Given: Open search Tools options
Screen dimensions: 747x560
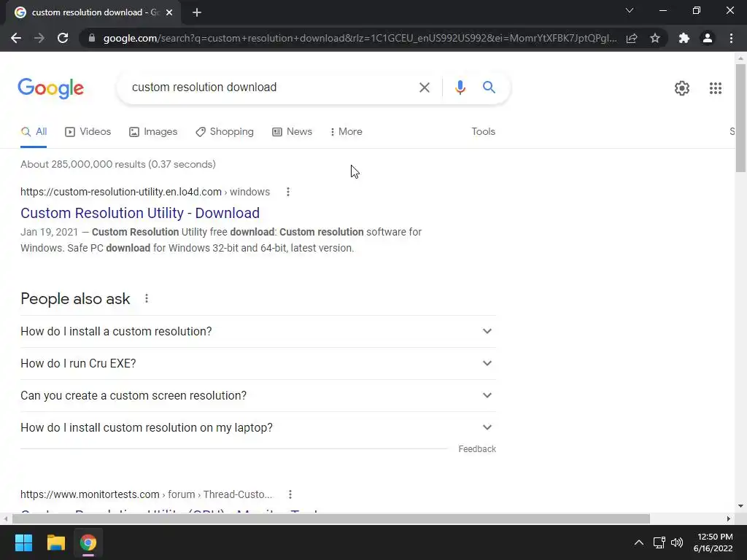Looking at the screenshot, I should coord(483,132).
